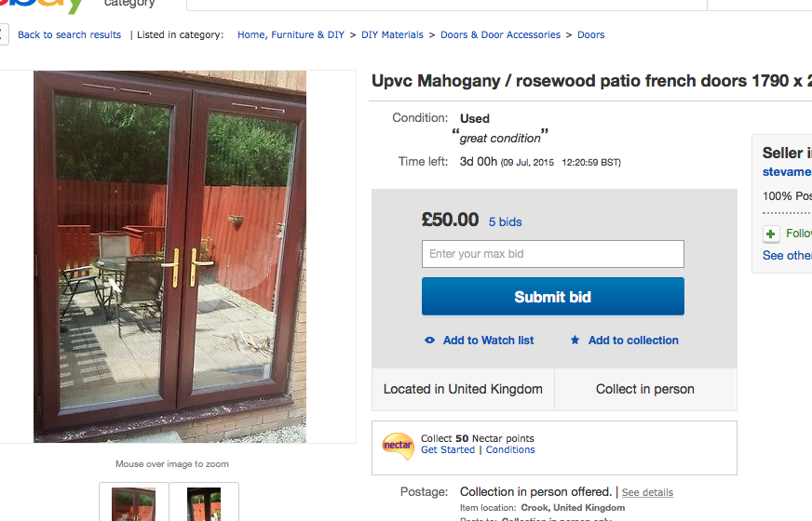
Task: See details for postage
Action: pos(647,492)
